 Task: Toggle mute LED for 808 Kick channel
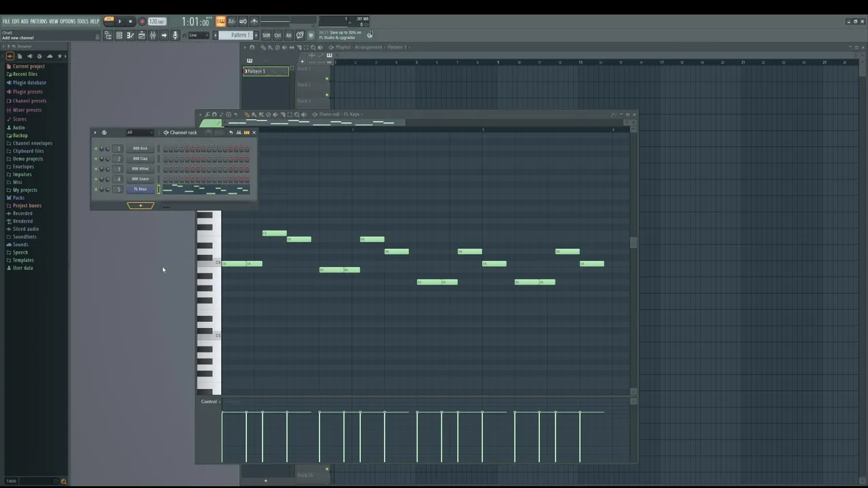(96, 148)
